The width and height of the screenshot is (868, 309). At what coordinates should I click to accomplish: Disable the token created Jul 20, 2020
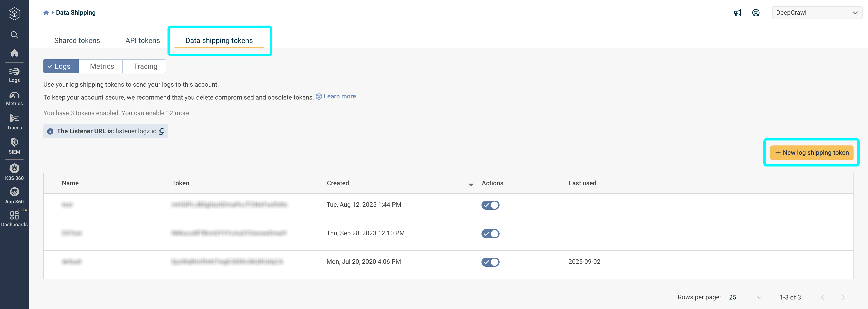[x=490, y=262]
